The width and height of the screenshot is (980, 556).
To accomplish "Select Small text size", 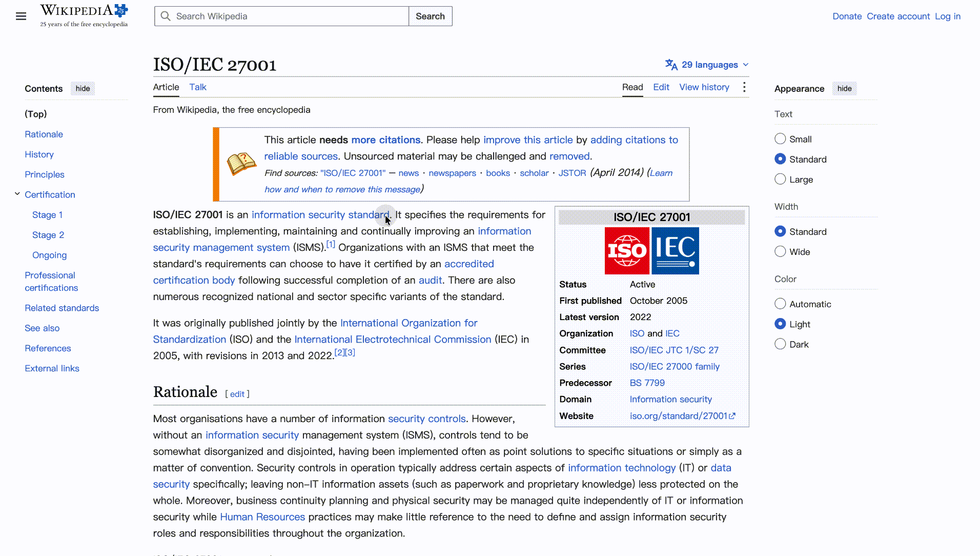I will tap(780, 139).
